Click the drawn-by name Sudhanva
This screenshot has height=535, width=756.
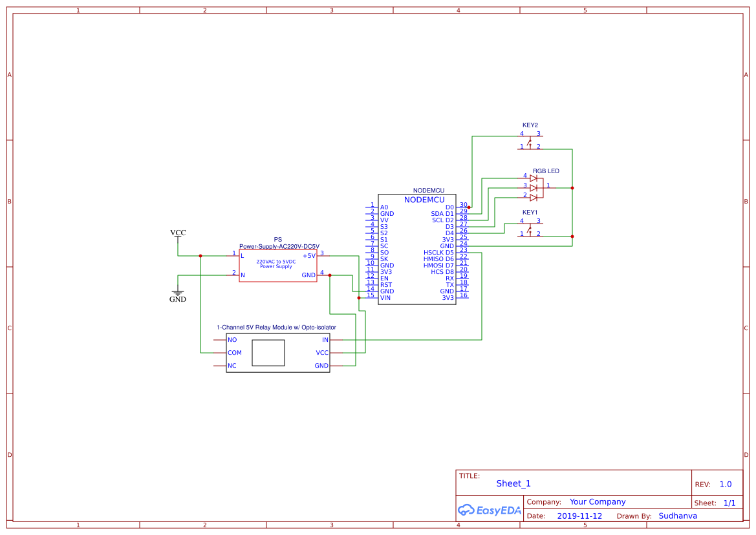[678, 516]
